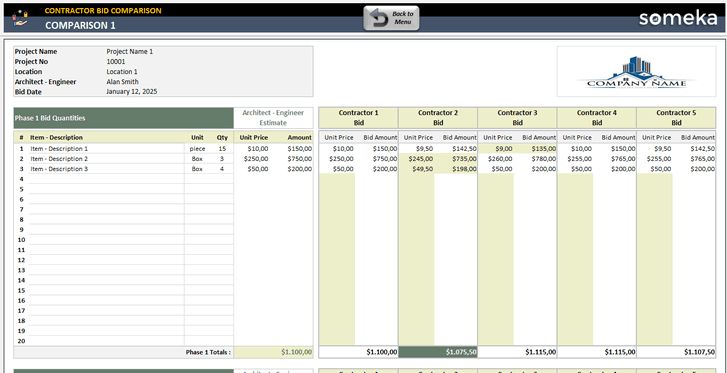Click the Contractor 2 Bid header
This screenshot has height=373, width=727.
[x=438, y=118]
